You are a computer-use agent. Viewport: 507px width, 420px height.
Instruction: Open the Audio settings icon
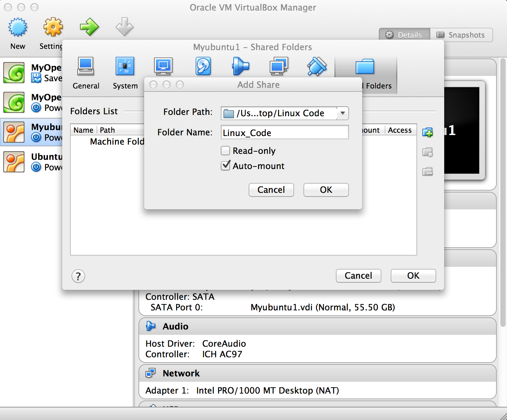(x=240, y=66)
